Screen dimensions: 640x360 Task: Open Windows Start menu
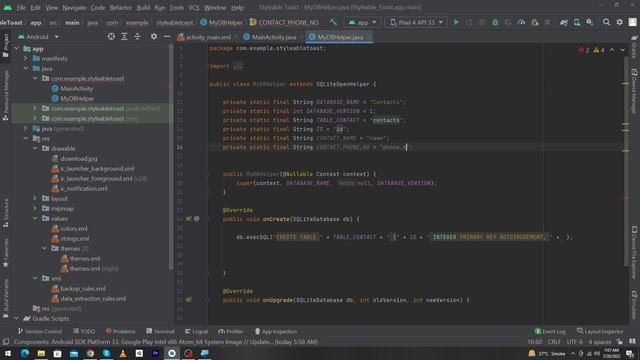[8, 353]
